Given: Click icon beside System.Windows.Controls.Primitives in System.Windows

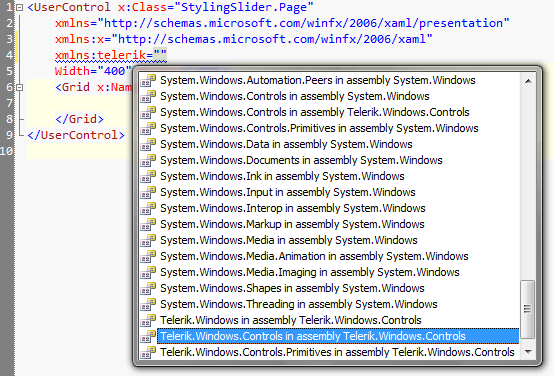Looking at the screenshot, I should (x=148, y=128).
